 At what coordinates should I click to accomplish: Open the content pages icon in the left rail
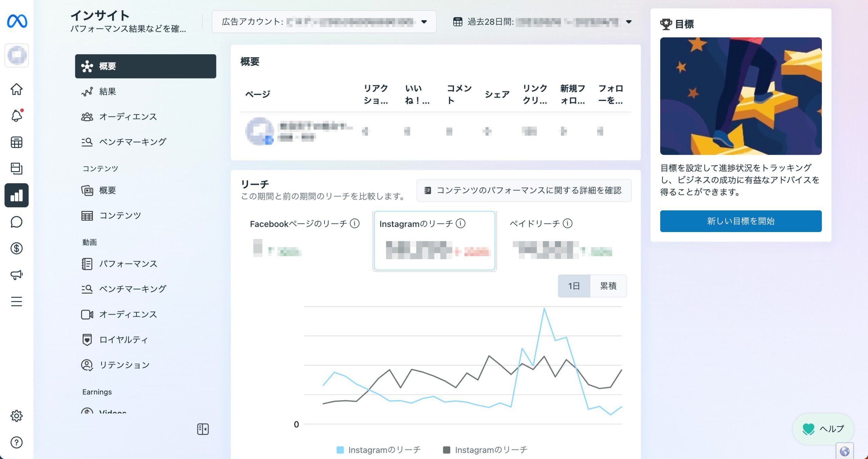16,169
